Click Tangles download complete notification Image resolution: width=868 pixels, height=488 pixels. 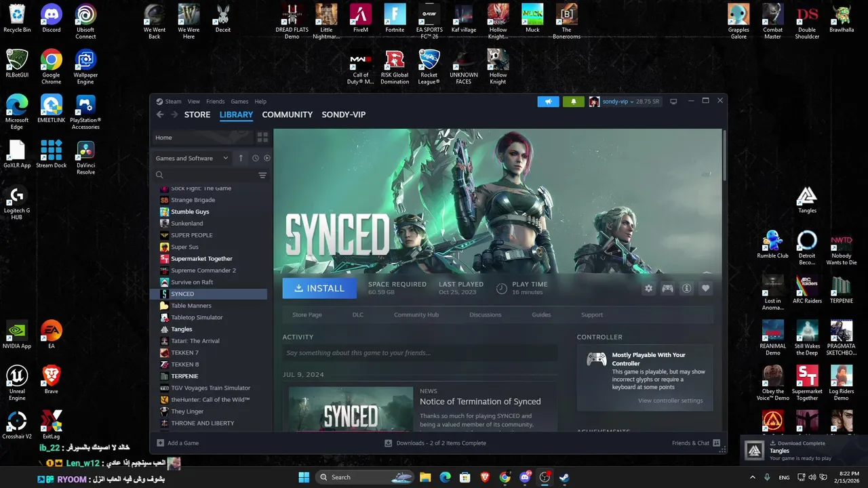pos(804,451)
